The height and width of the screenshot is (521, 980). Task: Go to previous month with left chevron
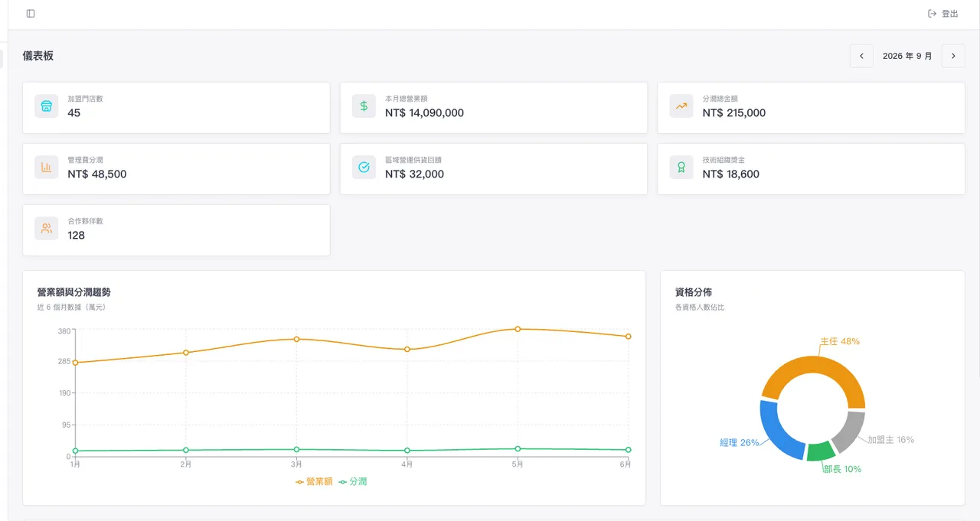(x=861, y=56)
